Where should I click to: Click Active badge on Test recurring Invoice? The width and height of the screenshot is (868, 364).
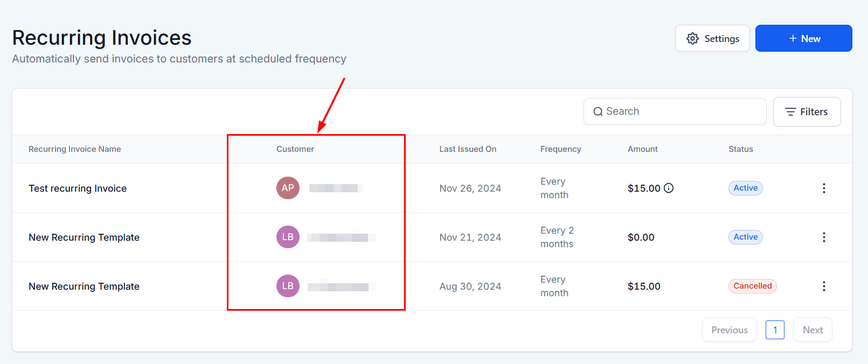745,188
